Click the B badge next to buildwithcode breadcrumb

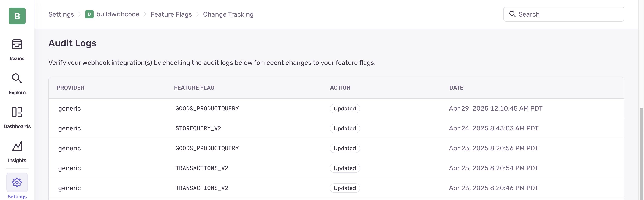89,14
